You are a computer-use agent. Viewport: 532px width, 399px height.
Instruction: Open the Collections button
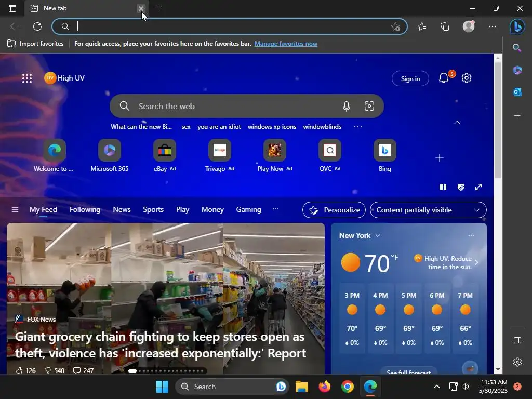tap(445, 26)
